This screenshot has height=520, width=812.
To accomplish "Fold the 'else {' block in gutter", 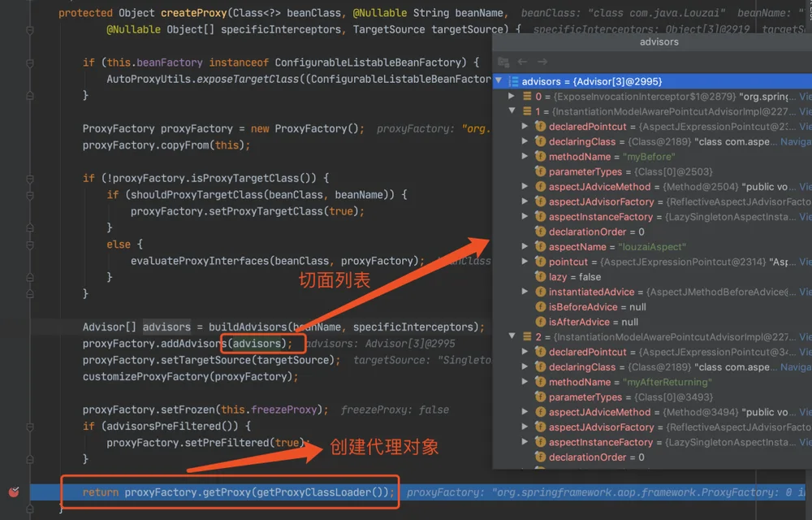I will (x=30, y=245).
